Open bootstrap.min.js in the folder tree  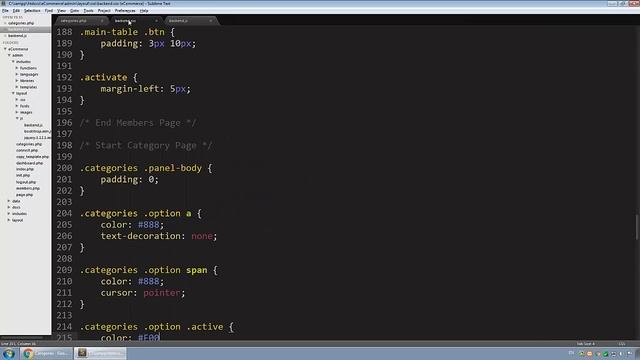click(x=37, y=131)
